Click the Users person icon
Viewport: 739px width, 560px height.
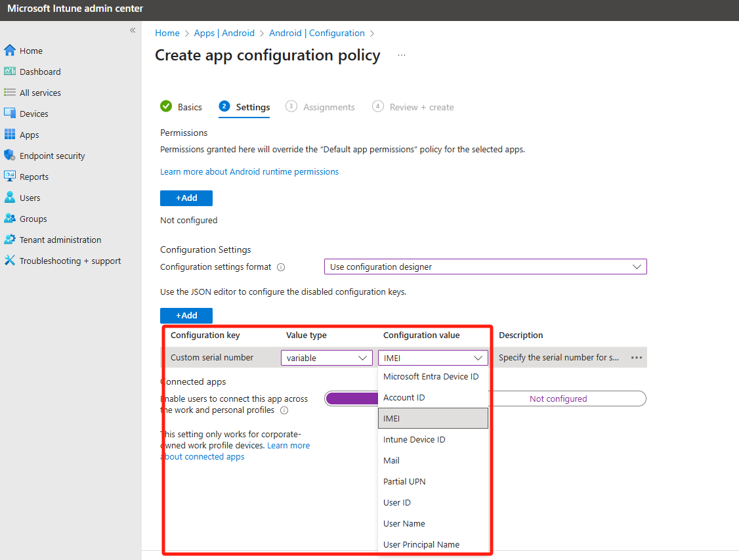click(x=9, y=198)
